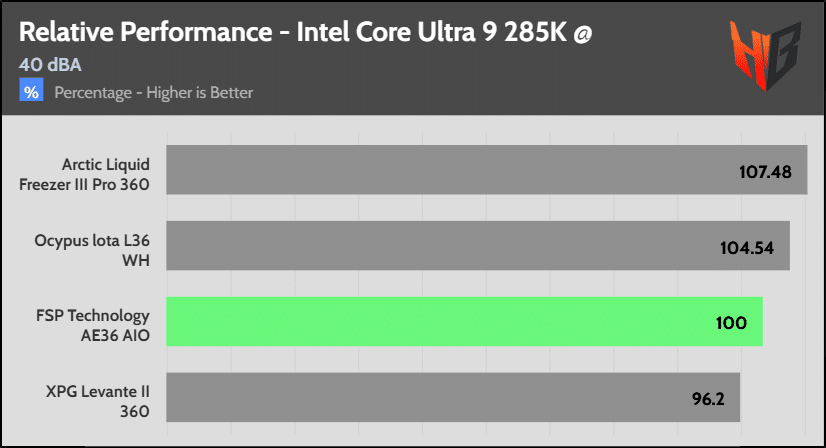Select the Ocypus Iota L36 WH bar
The width and height of the screenshot is (826, 448).
tap(478, 246)
